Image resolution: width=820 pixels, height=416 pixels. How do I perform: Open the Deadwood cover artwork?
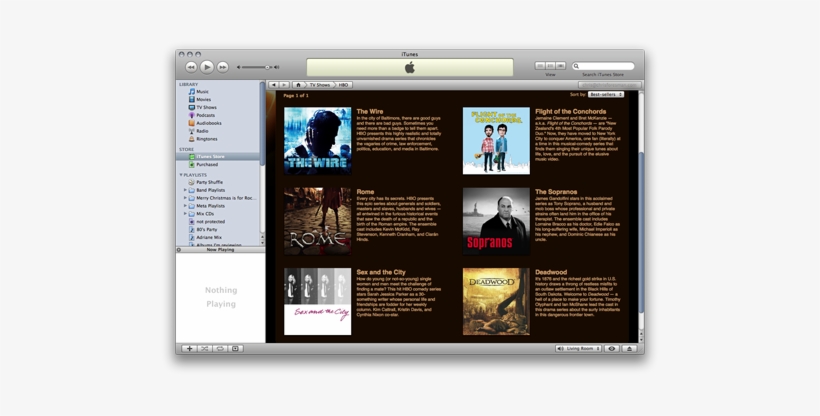coord(496,301)
